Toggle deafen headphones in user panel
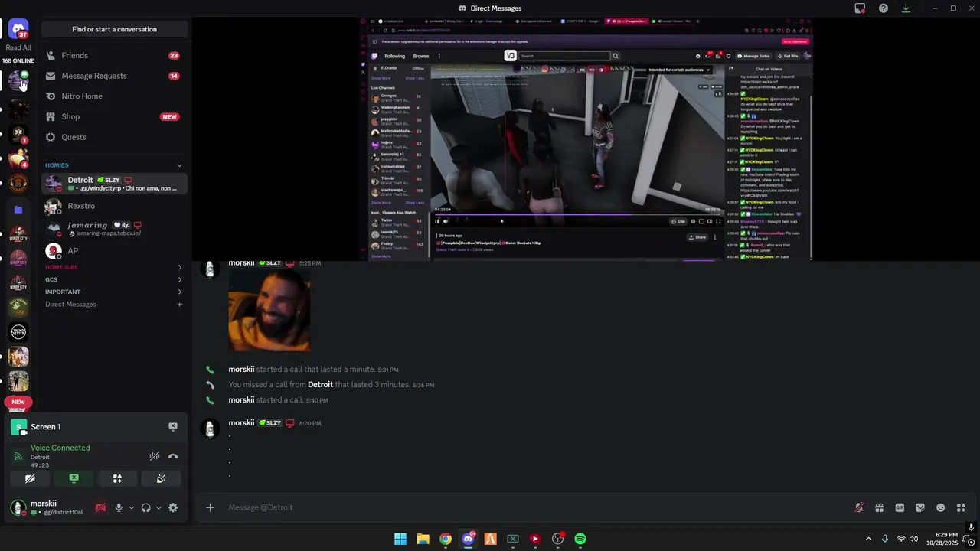The image size is (980, 551). [145, 507]
